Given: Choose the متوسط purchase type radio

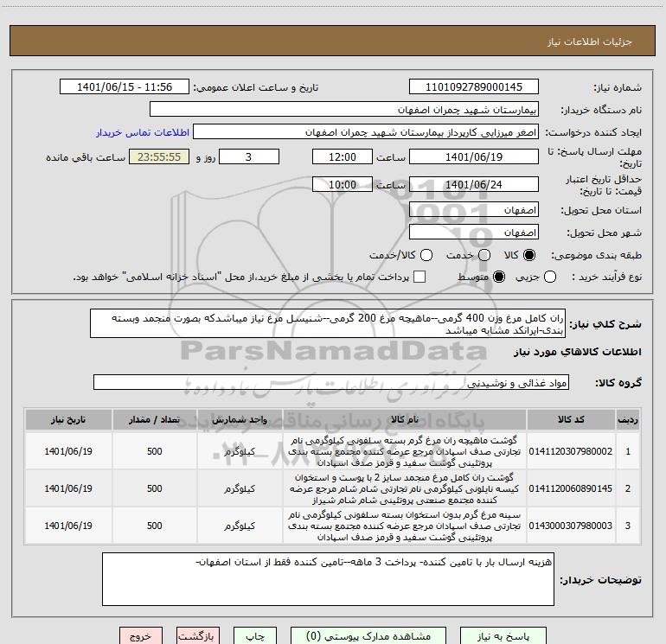Looking at the screenshot, I should pos(499,277).
